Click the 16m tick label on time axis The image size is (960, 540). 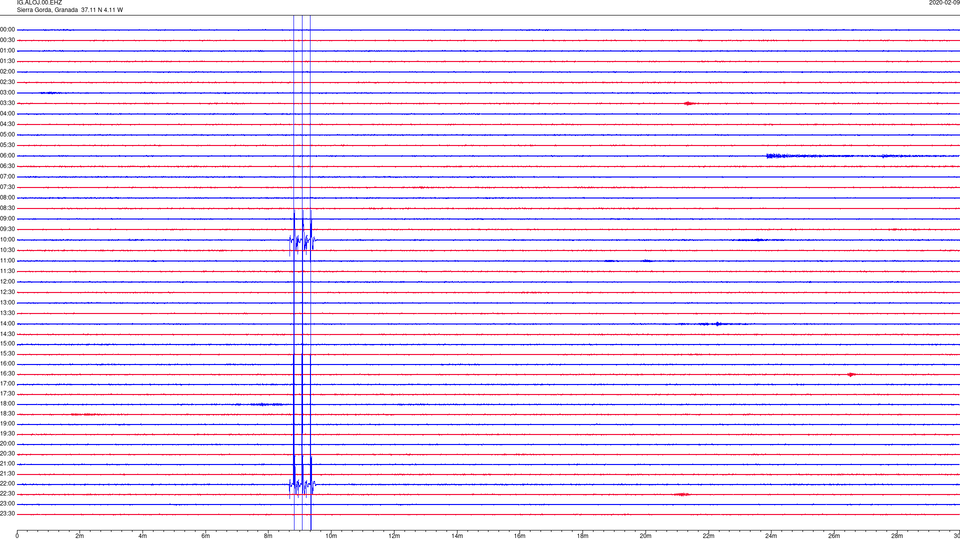coord(520,536)
